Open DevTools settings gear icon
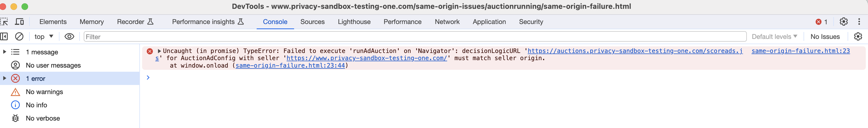The height and width of the screenshot is (128, 868). pos(843,22)
